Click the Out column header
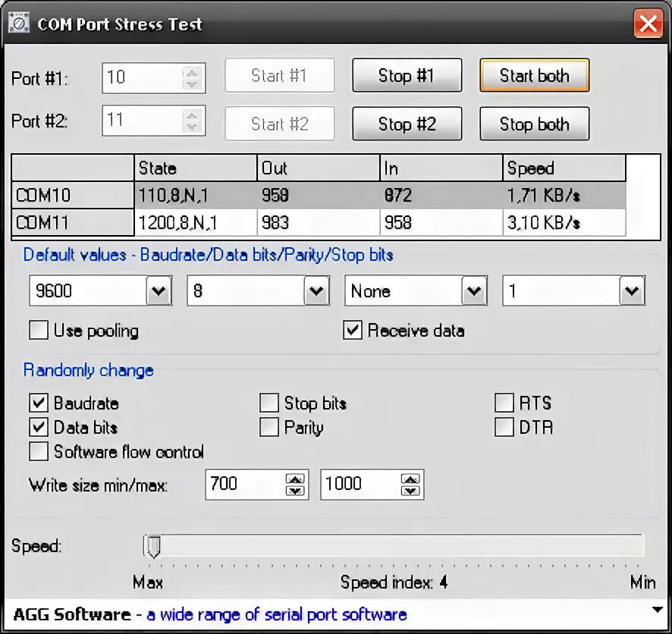 coord(319,168)
